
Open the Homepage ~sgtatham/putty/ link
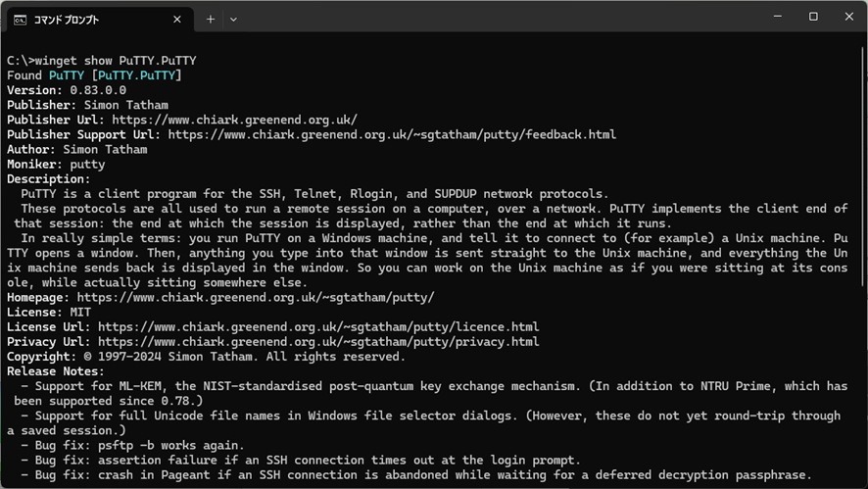point(256,297)
